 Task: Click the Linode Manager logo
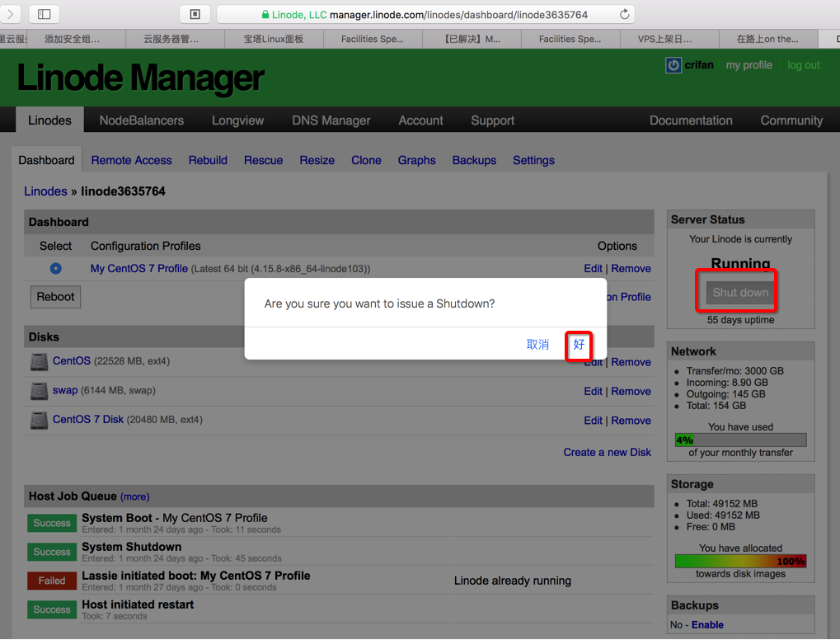tap(140, 78)
